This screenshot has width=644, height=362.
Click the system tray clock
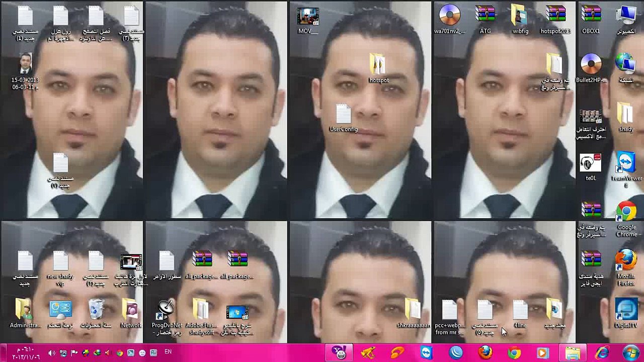25,353
